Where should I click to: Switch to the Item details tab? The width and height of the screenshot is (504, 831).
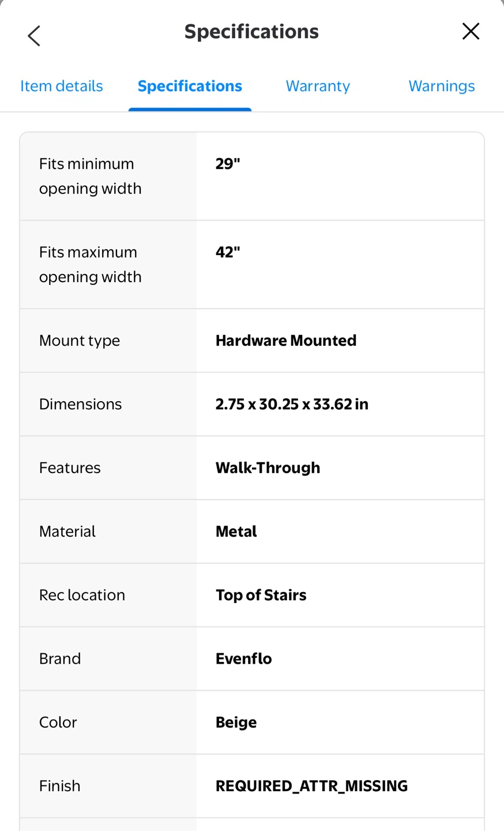coord(62,86)
